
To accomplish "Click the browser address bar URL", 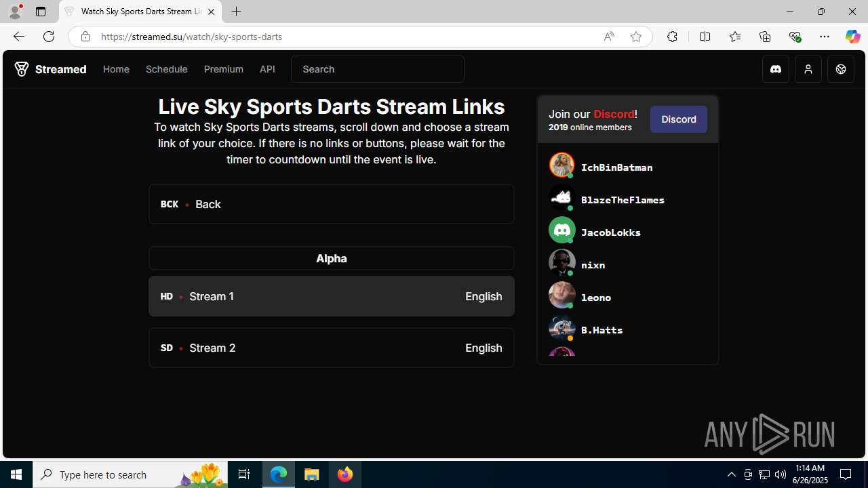I will click(192, 37).
